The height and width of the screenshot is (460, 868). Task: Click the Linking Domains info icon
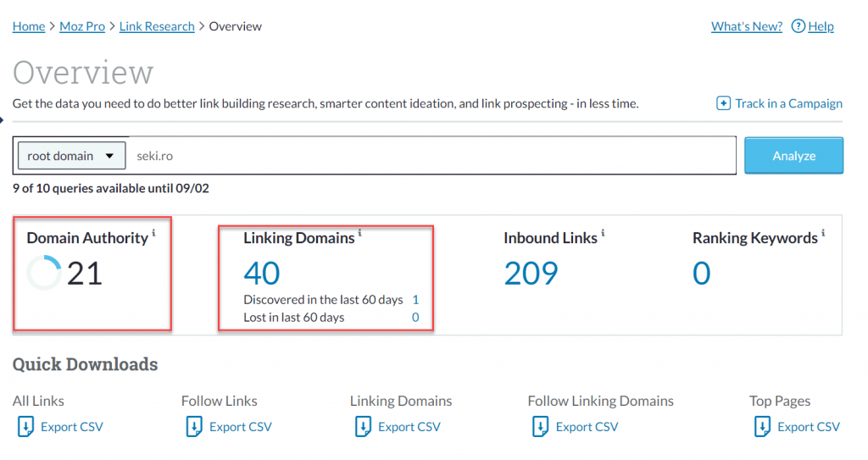point(359,233)
